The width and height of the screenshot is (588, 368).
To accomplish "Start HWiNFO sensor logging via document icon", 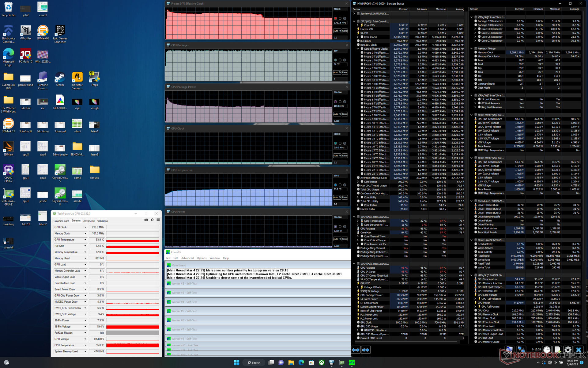I will click(x=557, y=350).
